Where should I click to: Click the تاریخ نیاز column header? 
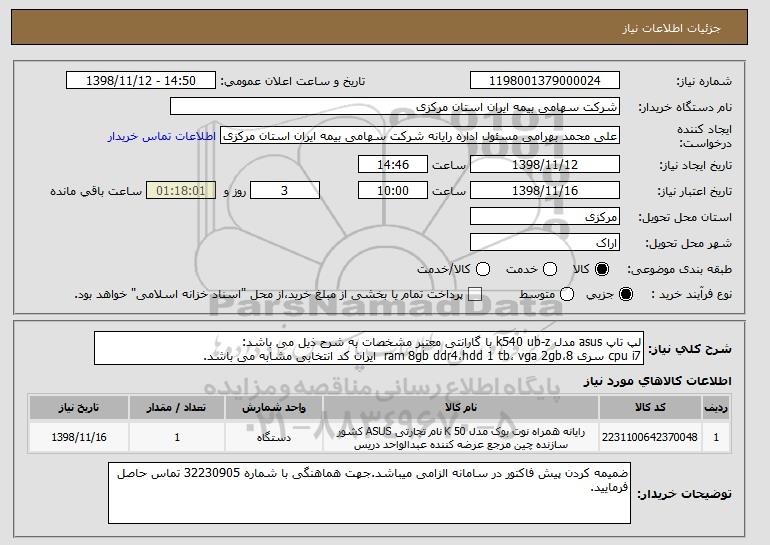tap(79, 408)
